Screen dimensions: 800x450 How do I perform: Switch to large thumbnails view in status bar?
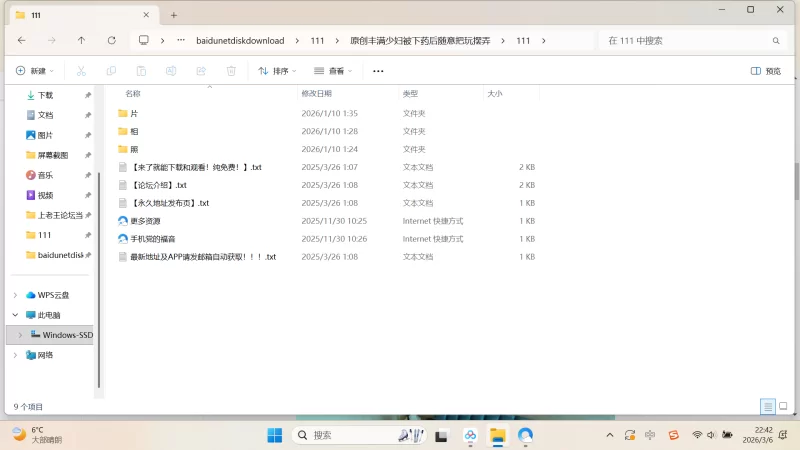coord(783,407)
